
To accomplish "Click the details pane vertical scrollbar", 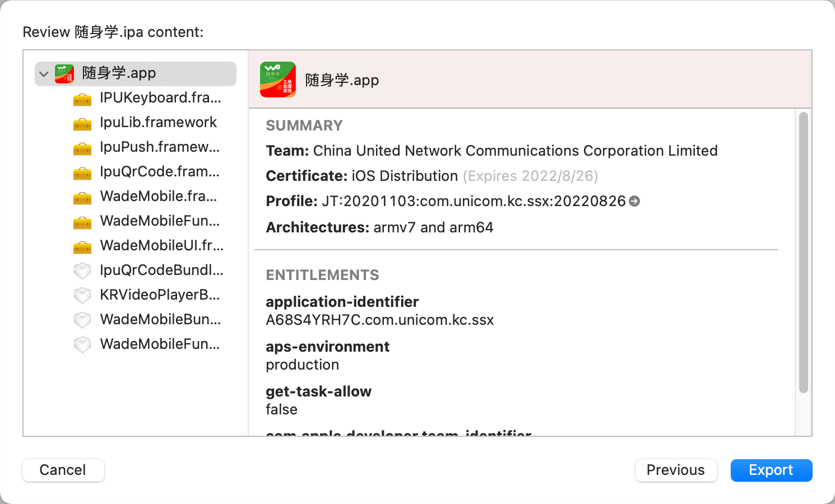I will [804, 253].
